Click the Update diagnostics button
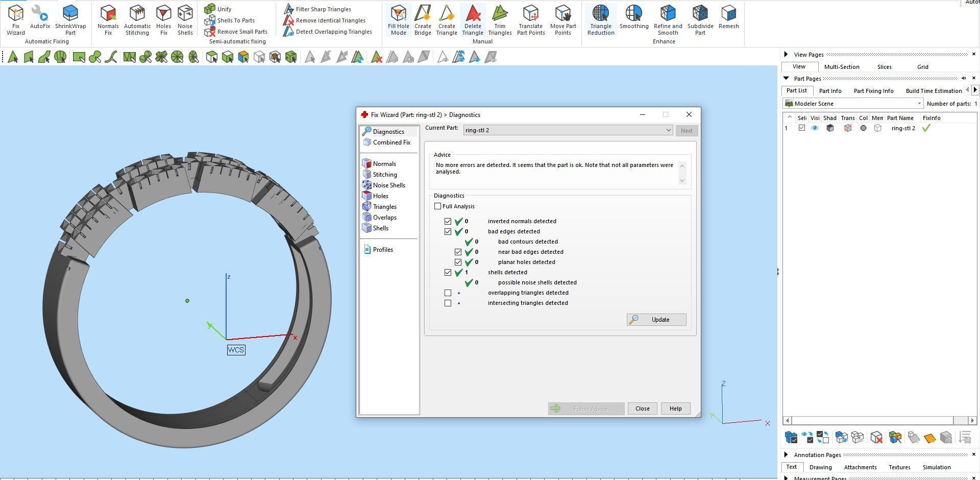The height and width of the screenshot is (480, 980). click(656, 320)
